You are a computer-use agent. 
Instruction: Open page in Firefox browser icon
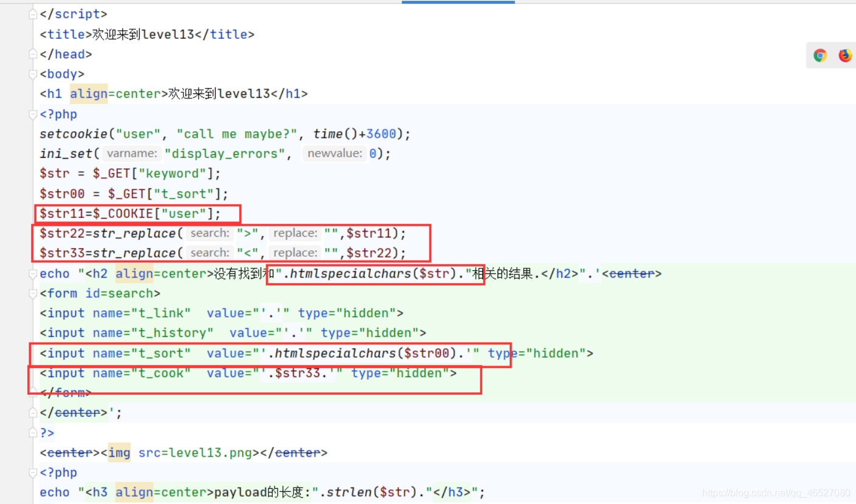tap(845, 56)
